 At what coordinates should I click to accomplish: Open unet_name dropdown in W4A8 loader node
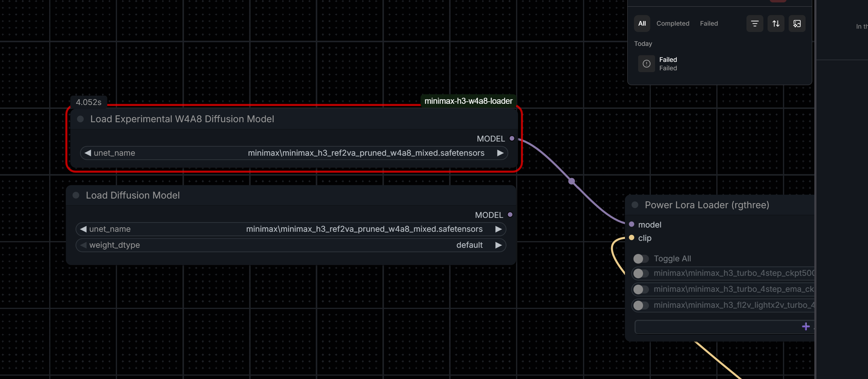(294, 153)
